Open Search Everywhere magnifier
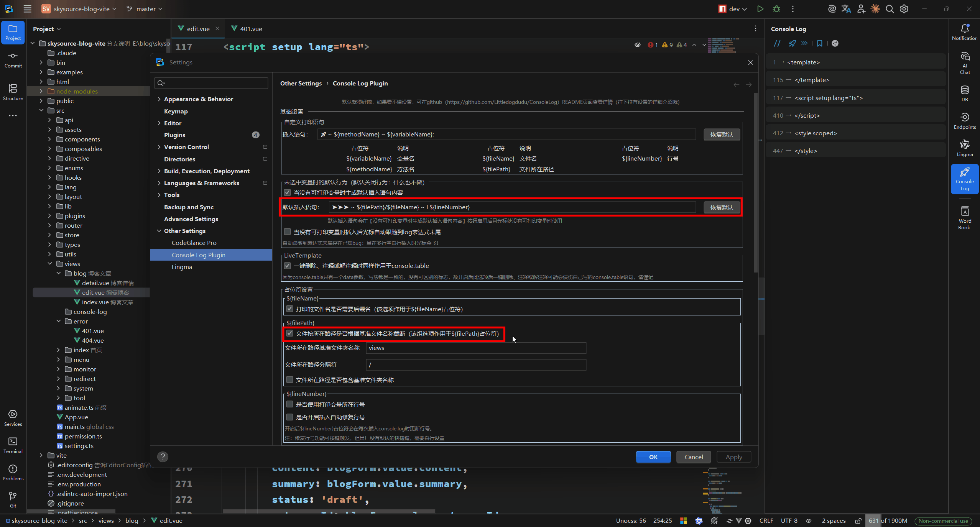Screen dimensions: 980x527 [890, 9]
